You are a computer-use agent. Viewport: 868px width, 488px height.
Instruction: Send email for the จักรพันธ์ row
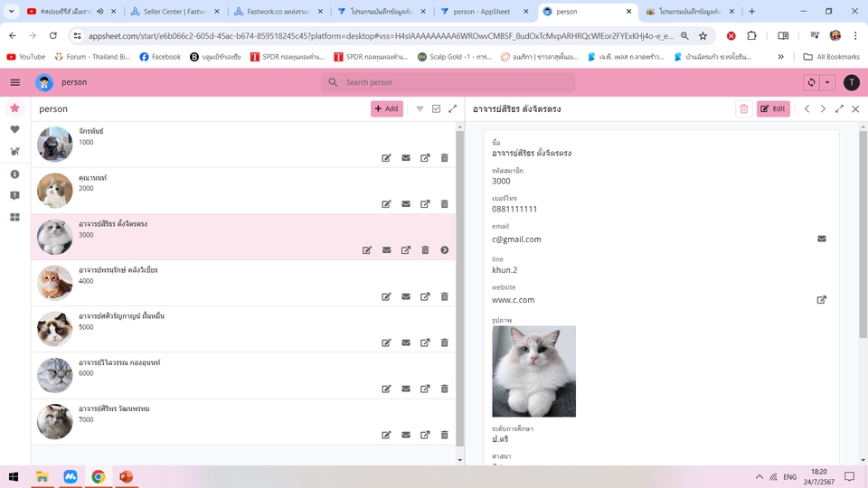pos(406,158)
